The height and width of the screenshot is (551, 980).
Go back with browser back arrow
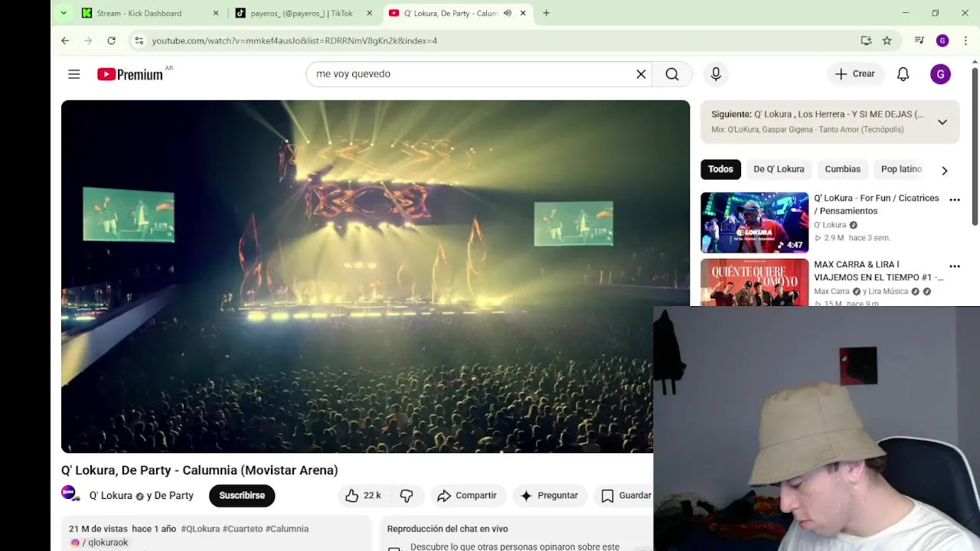click(x=65, y=41)
